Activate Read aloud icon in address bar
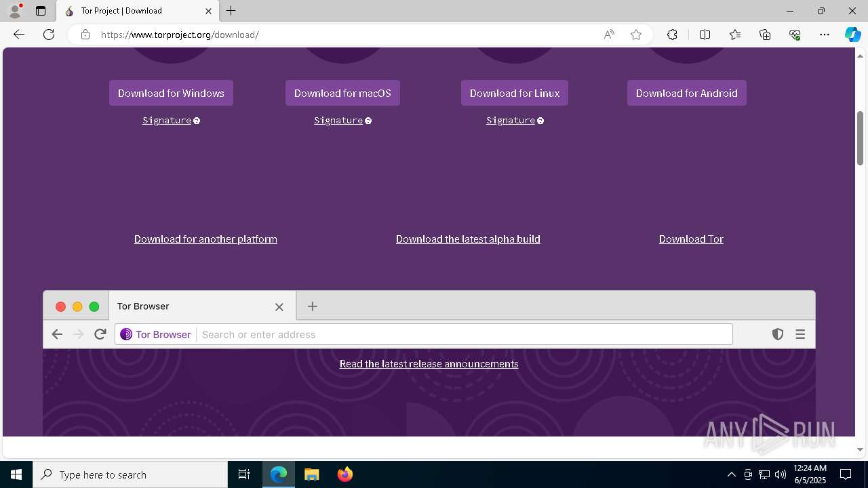 [x=609, y=35]
